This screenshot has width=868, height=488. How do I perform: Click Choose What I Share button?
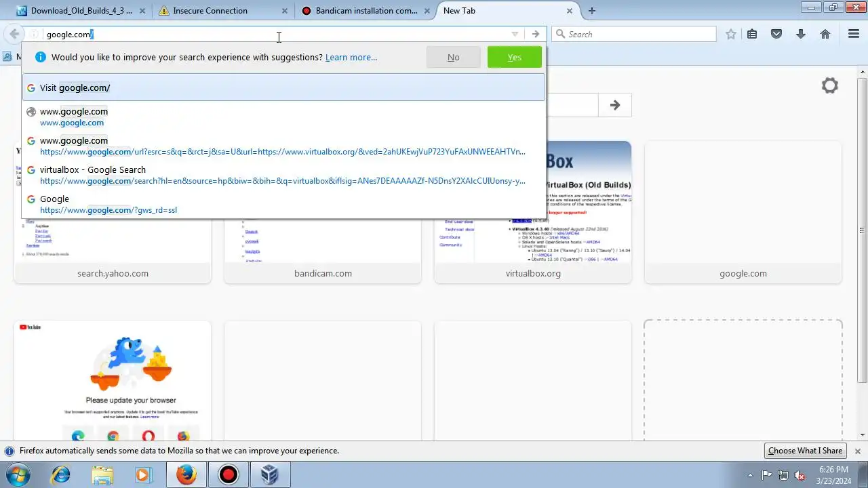click(x=805, y=451)
